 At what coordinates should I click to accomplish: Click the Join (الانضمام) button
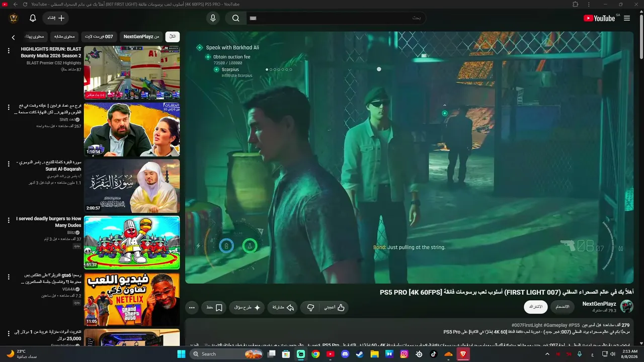(562, 307)
